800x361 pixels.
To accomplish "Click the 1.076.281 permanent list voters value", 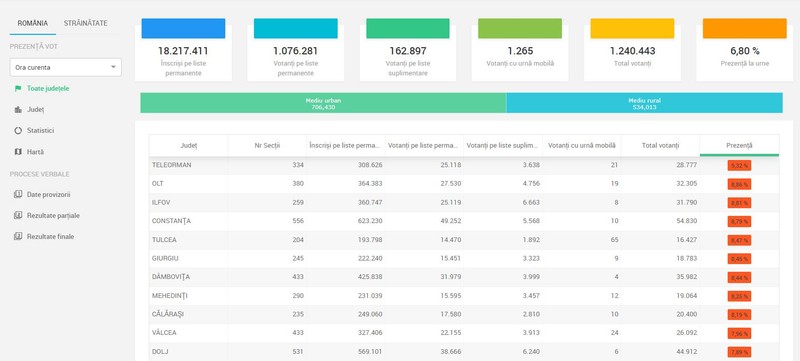I will [295, 51].
